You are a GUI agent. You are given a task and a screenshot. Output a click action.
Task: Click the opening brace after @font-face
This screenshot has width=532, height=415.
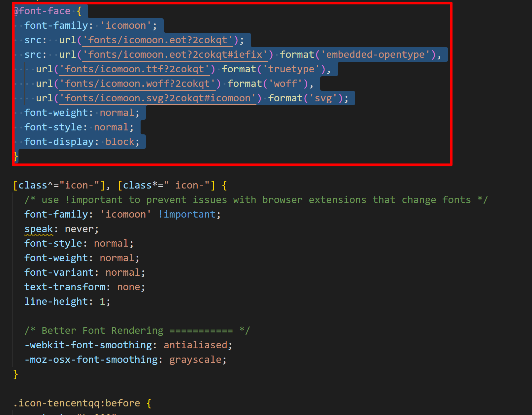coord(79,11)
